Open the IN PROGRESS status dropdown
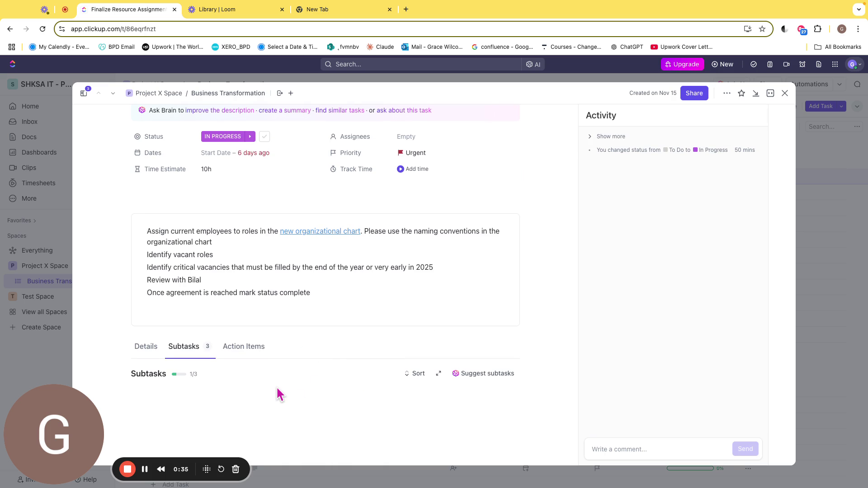Screen dimensions: 868x488 (222, 136)
